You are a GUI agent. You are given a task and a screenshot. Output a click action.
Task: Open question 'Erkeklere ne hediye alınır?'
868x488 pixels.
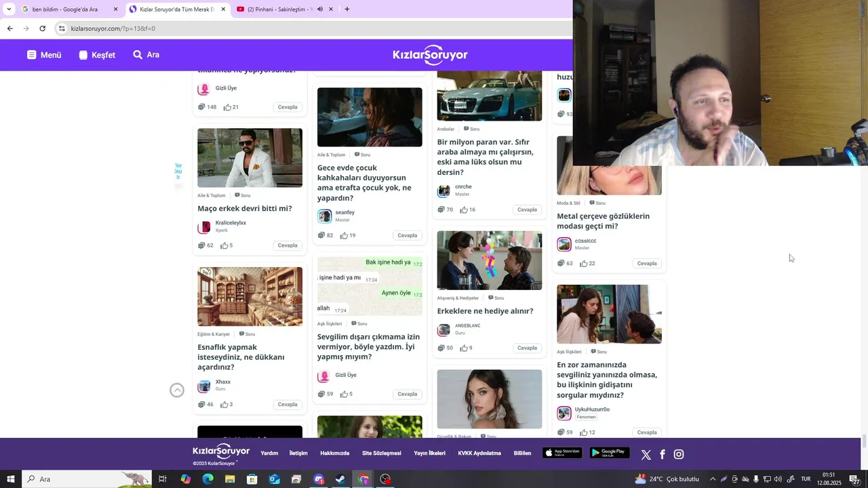click(485, 311)
